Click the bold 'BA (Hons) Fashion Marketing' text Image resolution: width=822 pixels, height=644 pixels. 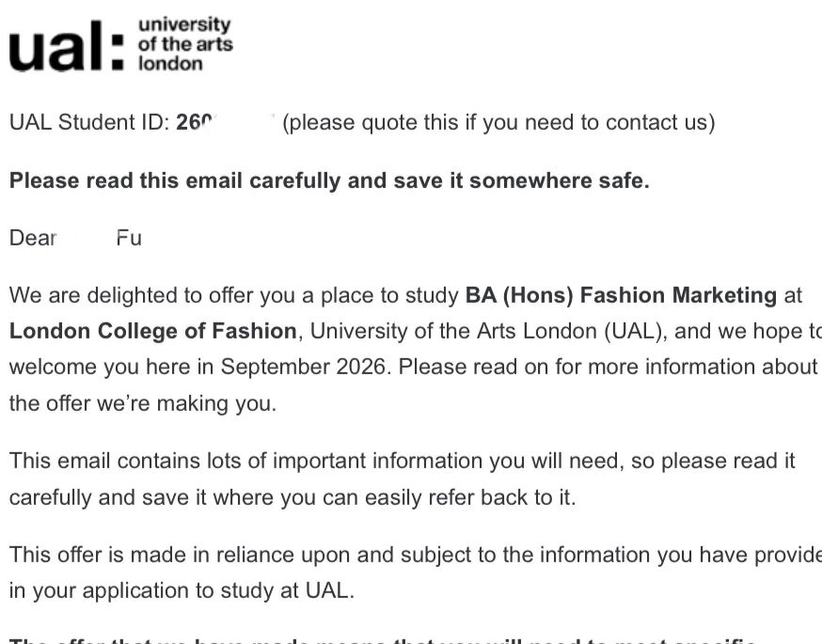tap(621, 295)
